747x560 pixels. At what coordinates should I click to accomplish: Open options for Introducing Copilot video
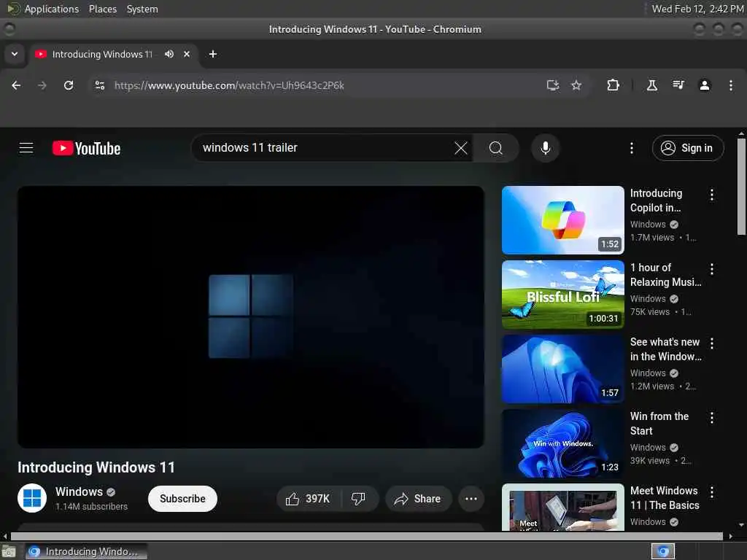coord(712,194)
